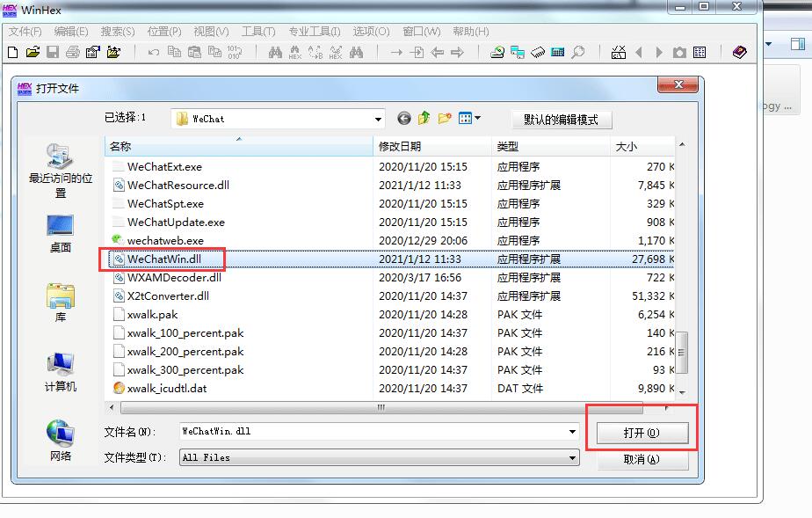Create a new folder in the dialog
Image resolution: width=812 pixels, height=518 pixels.
(445, 119)
